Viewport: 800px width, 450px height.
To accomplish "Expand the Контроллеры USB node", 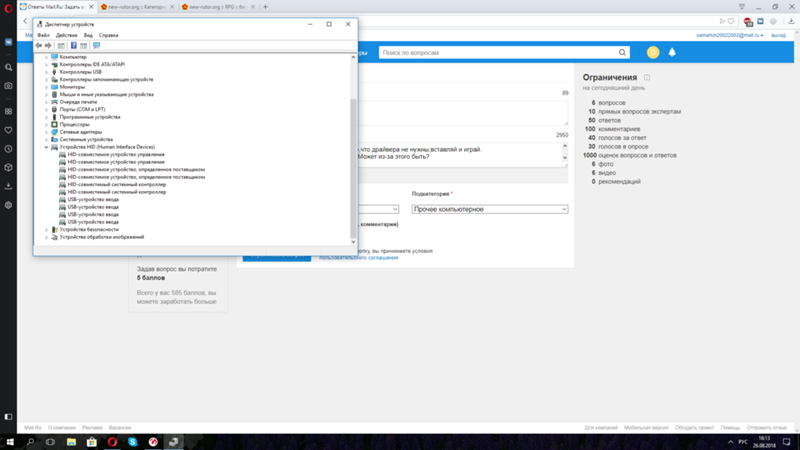I will (46, 72).
